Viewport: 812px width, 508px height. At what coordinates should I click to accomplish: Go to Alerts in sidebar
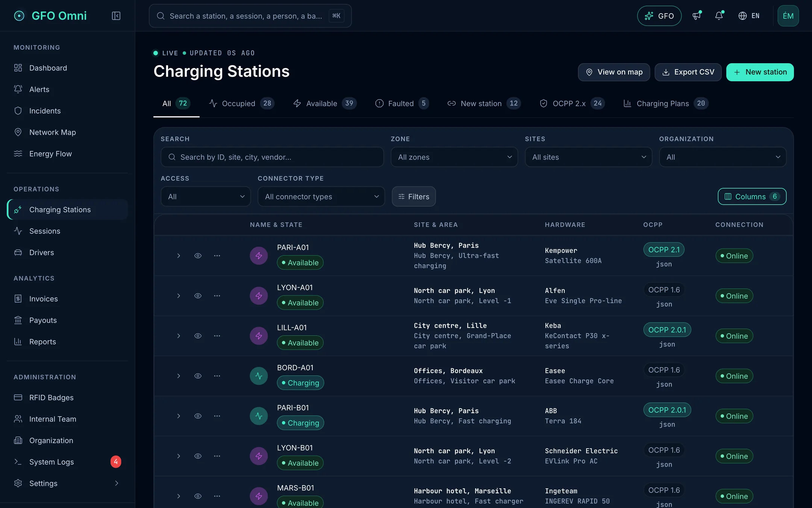68,90
